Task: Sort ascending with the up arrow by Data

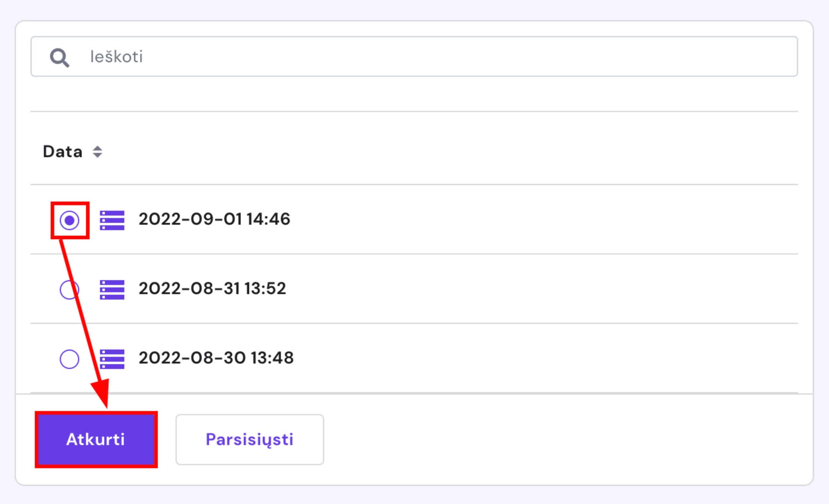Action: pos(97,148)
